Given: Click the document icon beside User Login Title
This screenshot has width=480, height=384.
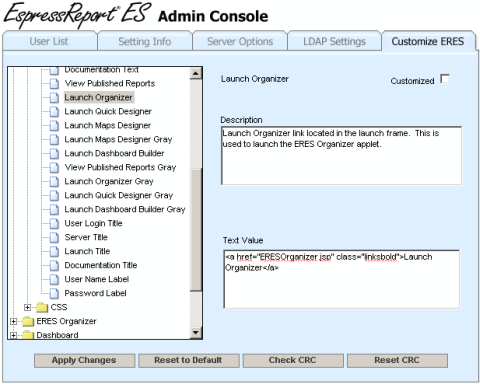Looking at the screenshot, I should tap(54, 223).
